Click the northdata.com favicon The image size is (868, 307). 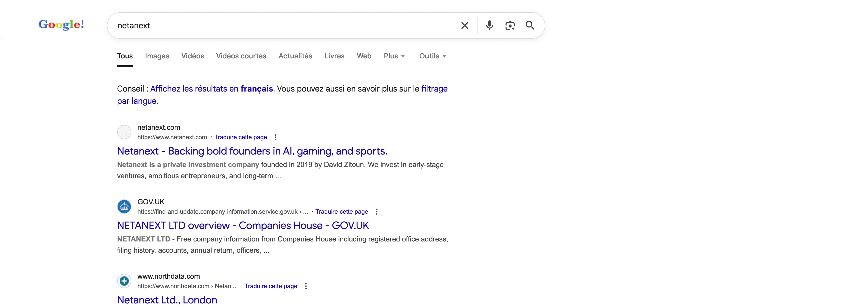pyautogui.click(x=124, y=281)
